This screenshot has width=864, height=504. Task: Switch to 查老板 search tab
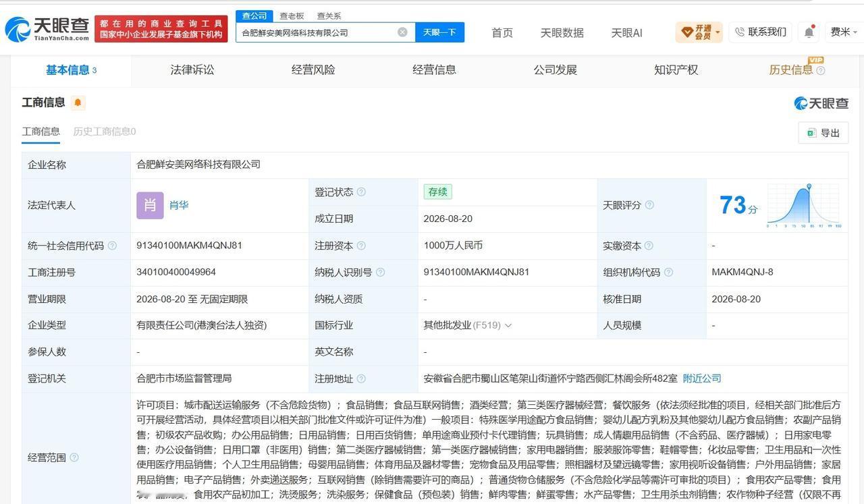pos(292,16)
